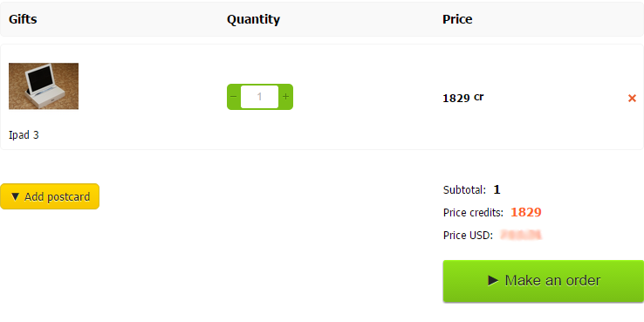Expand the Add postcard button
644x322 pixels.
point(50,196)
